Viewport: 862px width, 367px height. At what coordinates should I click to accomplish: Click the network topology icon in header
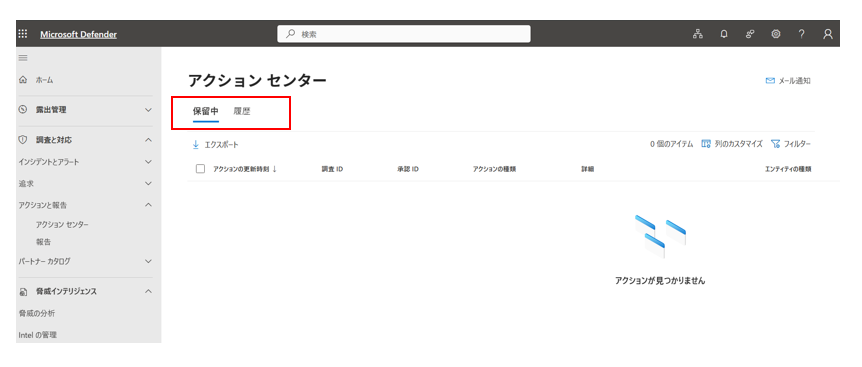[x=698, y=34]
